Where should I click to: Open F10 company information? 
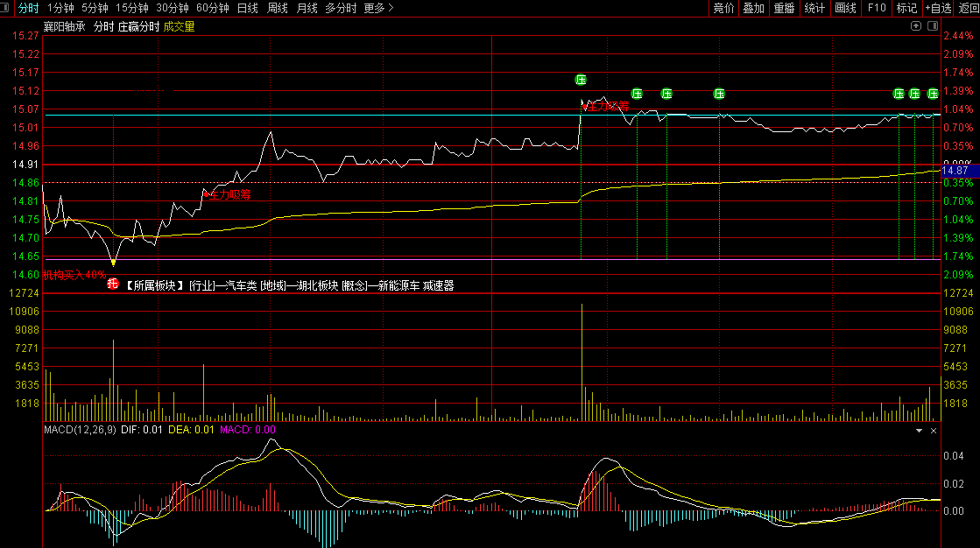[877, 8]
